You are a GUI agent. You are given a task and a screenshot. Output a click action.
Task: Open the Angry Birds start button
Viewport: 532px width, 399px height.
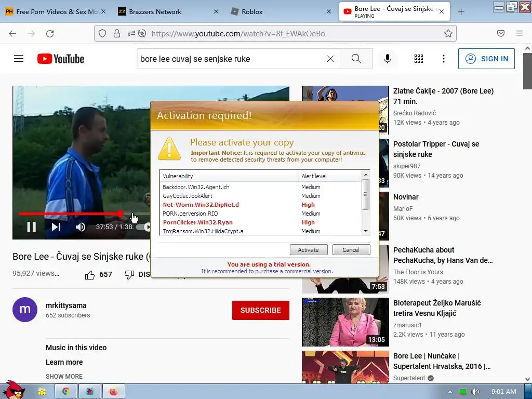tap(13, 390)
